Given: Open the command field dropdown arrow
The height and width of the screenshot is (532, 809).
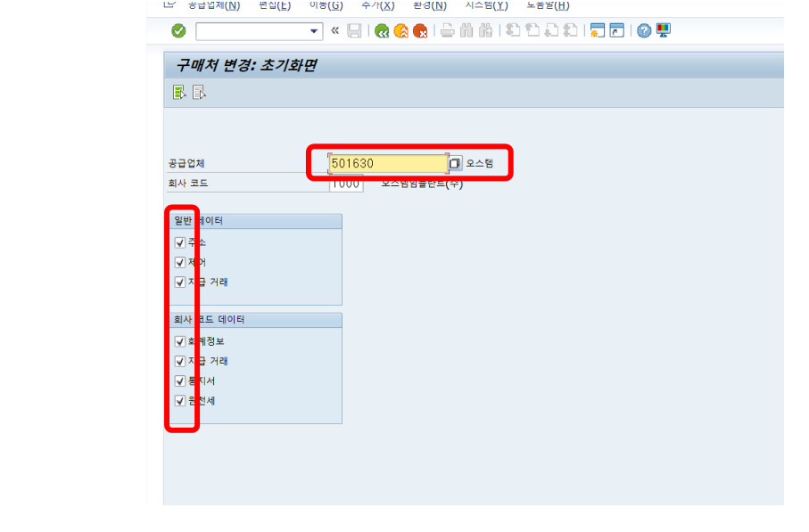Looking at the screenshot, I should pyautogui.click(x=314, y=31).
